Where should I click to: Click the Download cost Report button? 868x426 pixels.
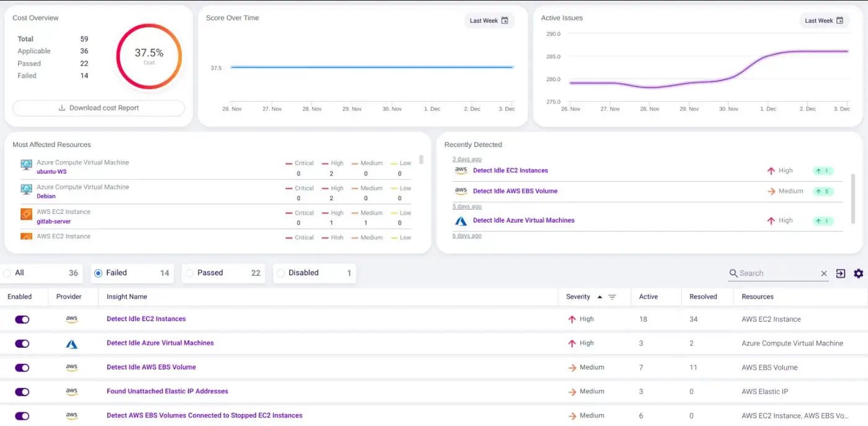(98, 107)
